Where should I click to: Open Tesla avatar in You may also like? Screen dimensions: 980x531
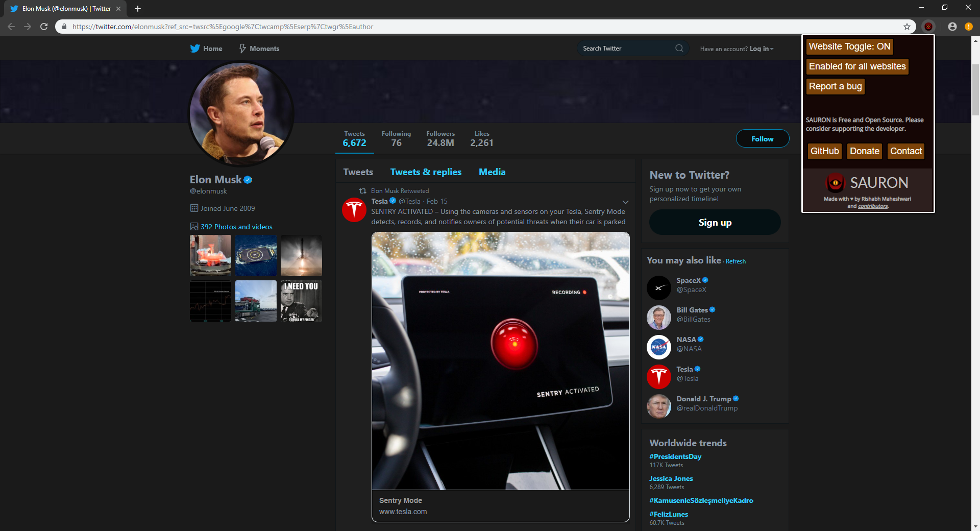point(659,377)
